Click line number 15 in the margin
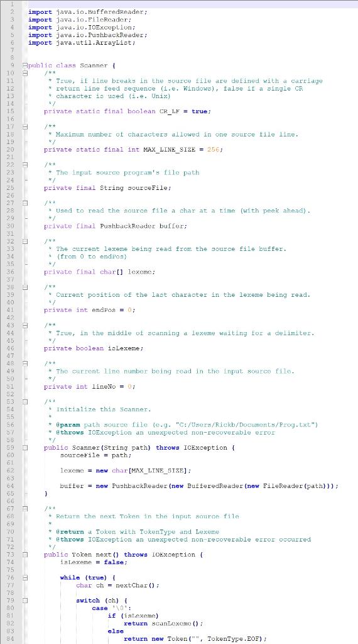358x644 pixels. pos(11,111)
